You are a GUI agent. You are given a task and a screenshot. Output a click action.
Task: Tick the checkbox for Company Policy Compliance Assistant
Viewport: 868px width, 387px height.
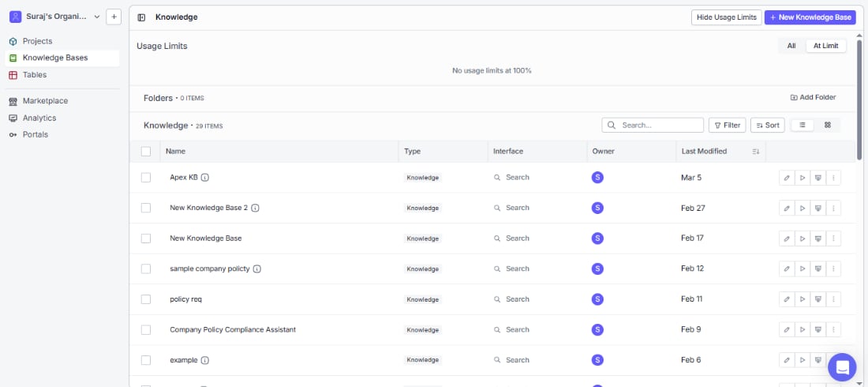(146, 329)
